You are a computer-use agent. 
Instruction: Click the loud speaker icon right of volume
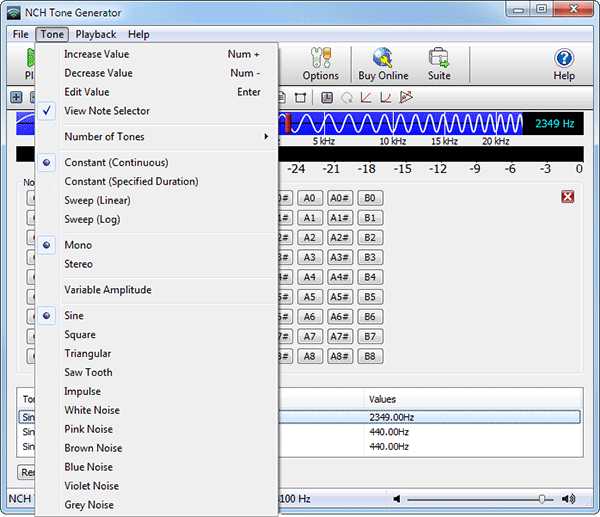[569, 499]
